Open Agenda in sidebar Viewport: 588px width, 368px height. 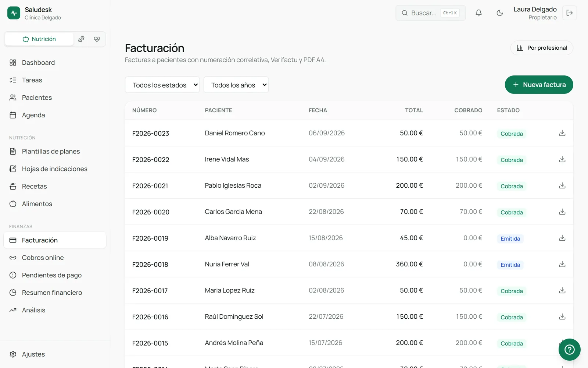(x=55, y=115)
